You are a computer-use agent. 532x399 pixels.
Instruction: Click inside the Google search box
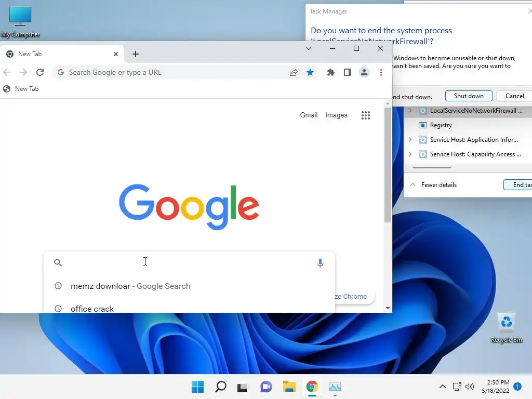[189, 262]
